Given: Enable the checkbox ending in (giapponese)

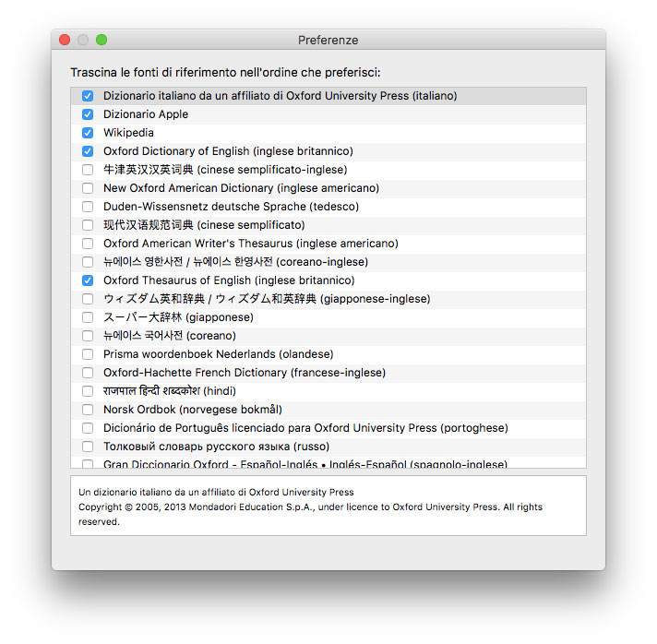Looking at the screenshot, I should coord(88,317).
